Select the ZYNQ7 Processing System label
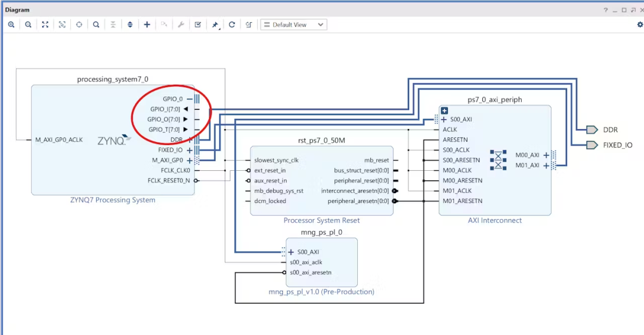Image resolution: width=644 pixels, height=335 pixels. (113, 200)
